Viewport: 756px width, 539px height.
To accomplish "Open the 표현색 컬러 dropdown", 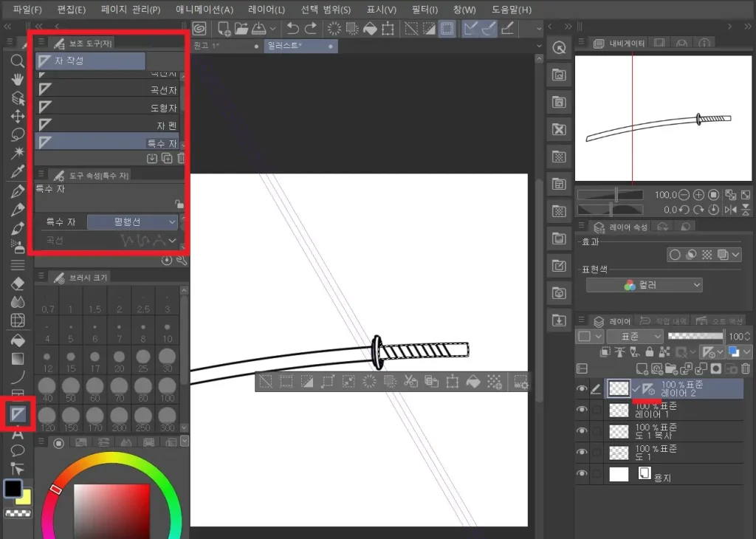I will tap(644, 285).
